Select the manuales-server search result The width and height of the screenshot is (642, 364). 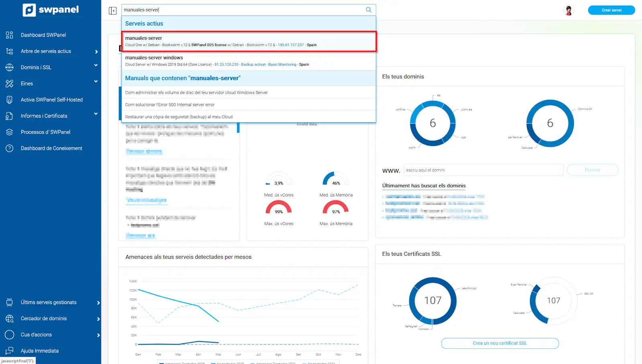click(249, 41)
